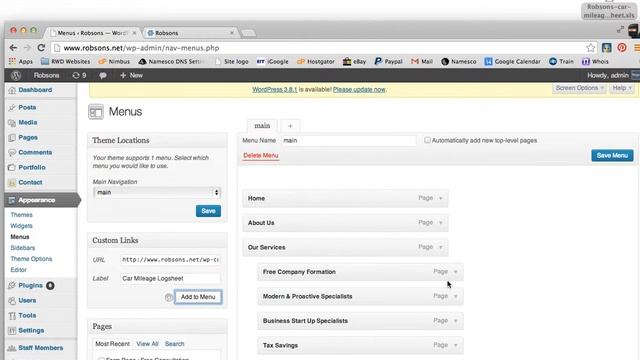Expand the Tax Savings item arrow
Image resolution: width=640 pixels, height=360 pixels.
tap(456, 345)
